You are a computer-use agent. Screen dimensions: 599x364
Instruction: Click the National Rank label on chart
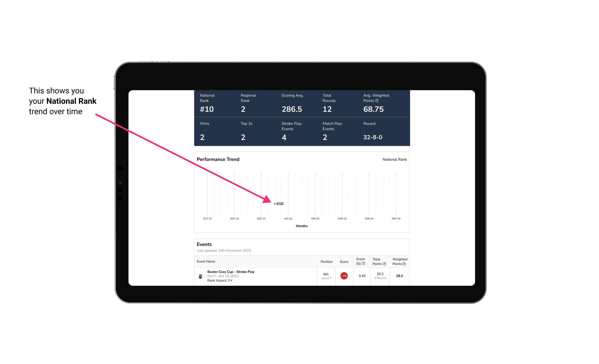394,159
